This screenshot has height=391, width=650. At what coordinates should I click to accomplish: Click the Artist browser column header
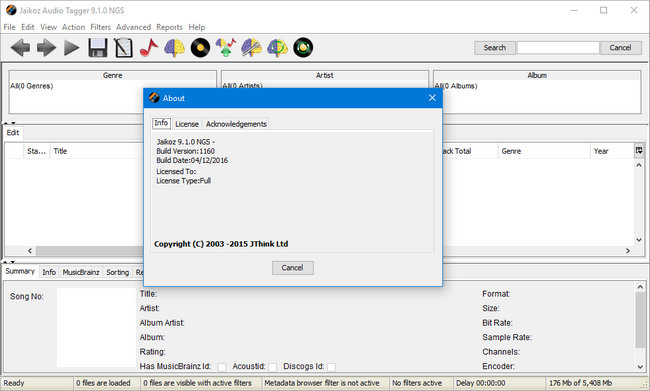click(325, 75)
